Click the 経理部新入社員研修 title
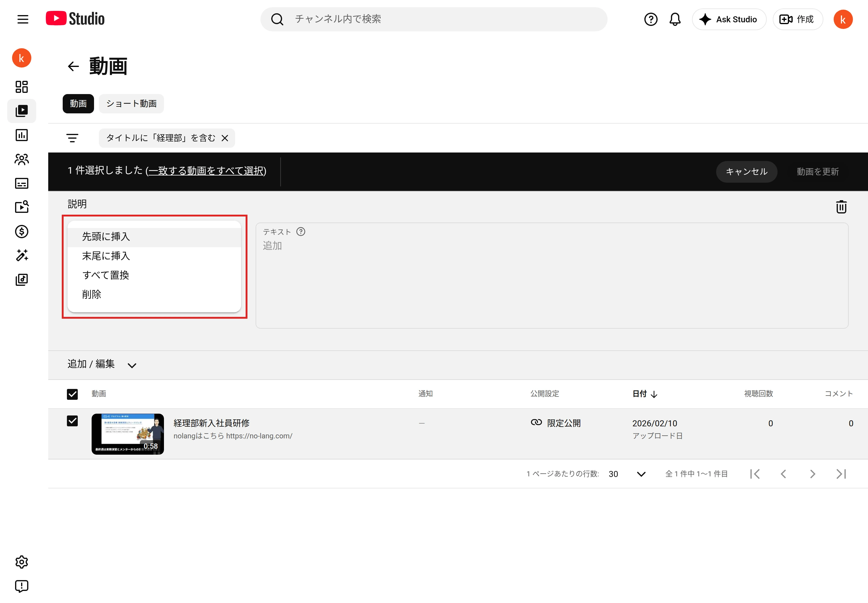Screen dimensions: 868x603 [x=212, y=423]
